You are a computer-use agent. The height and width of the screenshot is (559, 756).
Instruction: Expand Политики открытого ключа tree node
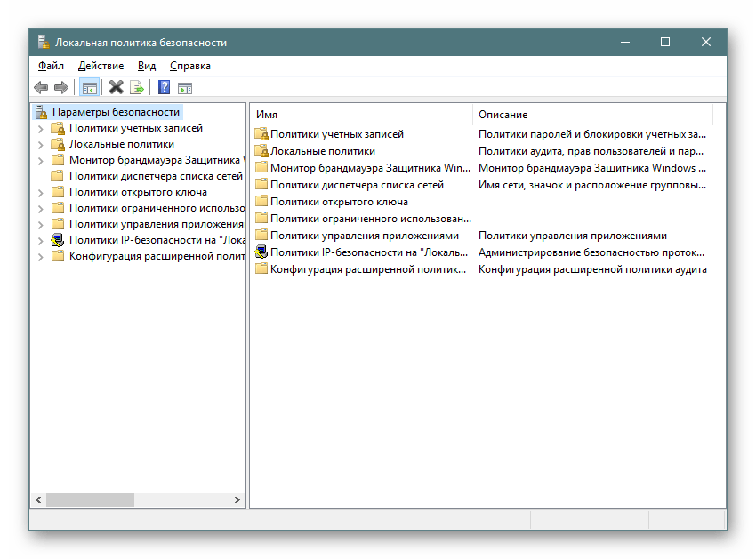pyautogui.click(x=40, y=192)
